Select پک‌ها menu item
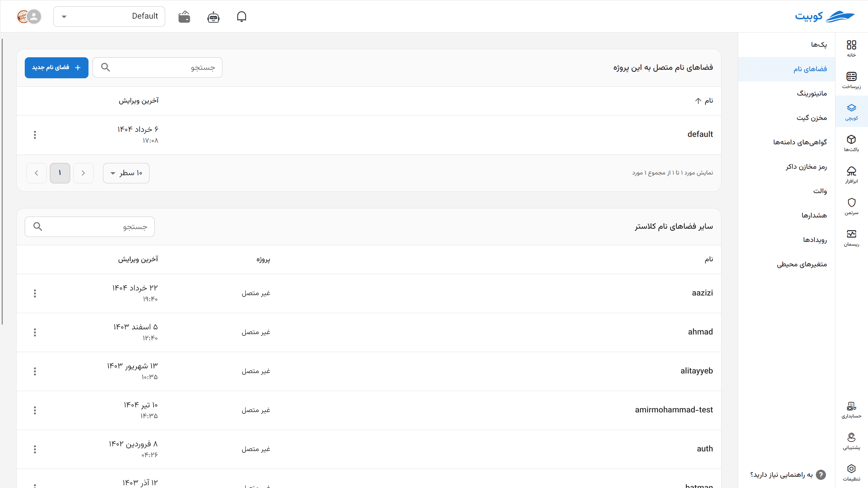Screen dimensions: 868x488 (787, 45)
